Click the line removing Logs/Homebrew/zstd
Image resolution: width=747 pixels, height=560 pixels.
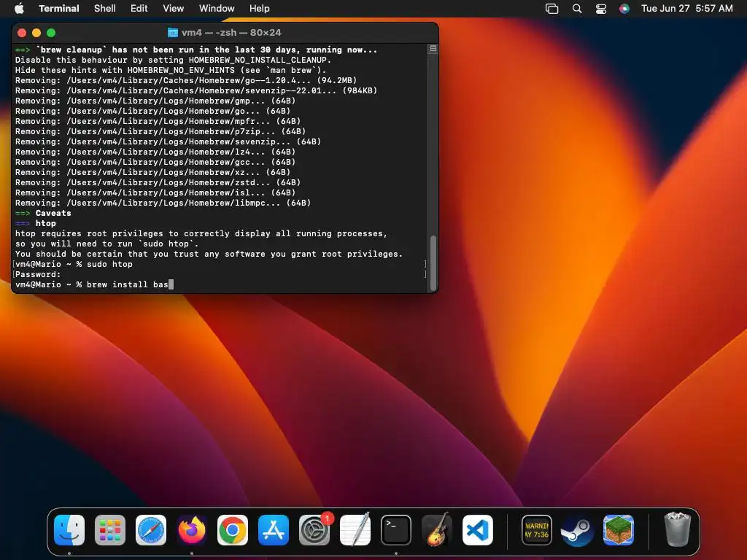[x=158, y=182]
